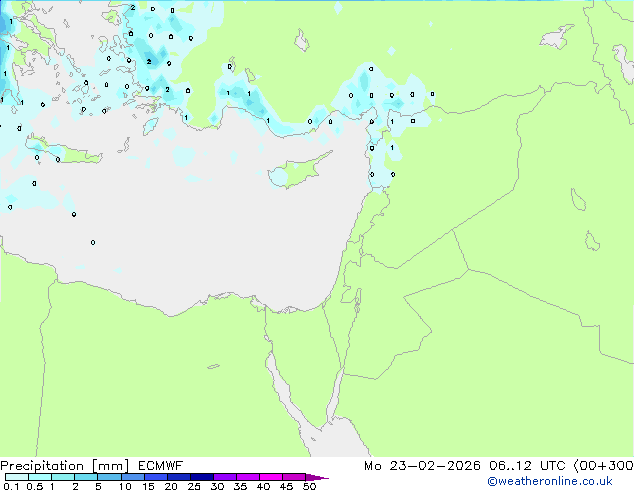The width and height of the screenshot is (634, 490).
Task: Click the 45–50 mm legend color swatch
Action: tap(294, 477)
